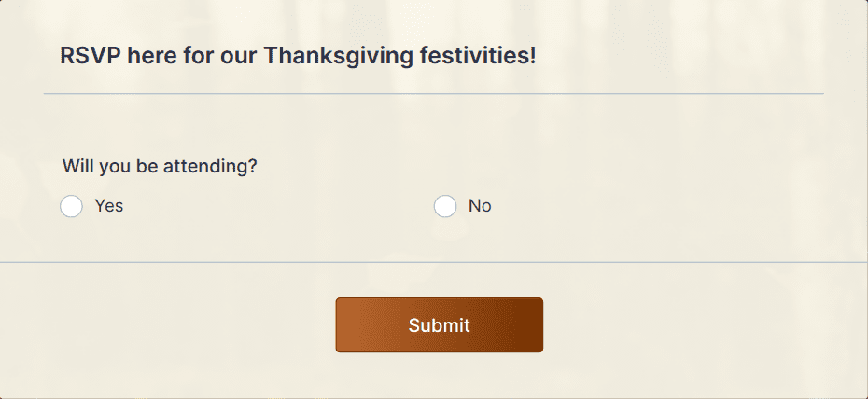Mark attendance as Yes using the circle
The height and width of the screenshot is (399, 868).
[72, 206]
